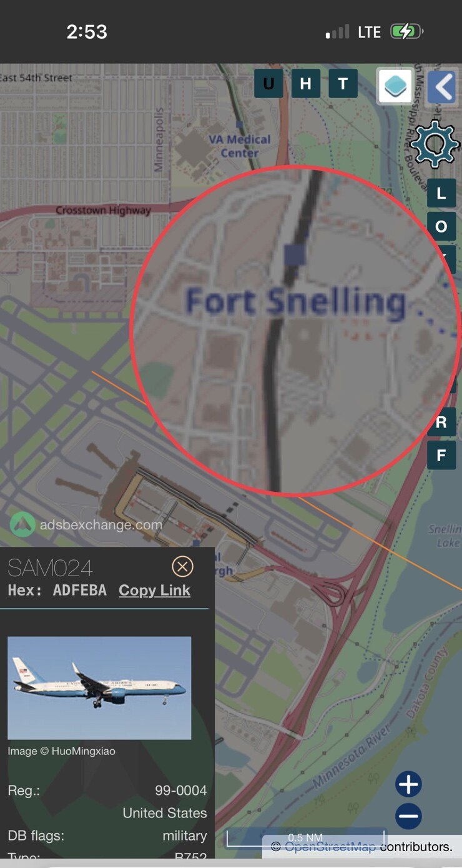462x868 pixels.
Task: Select the SAM024 callsign title
Action: click(x=50, y=568)
